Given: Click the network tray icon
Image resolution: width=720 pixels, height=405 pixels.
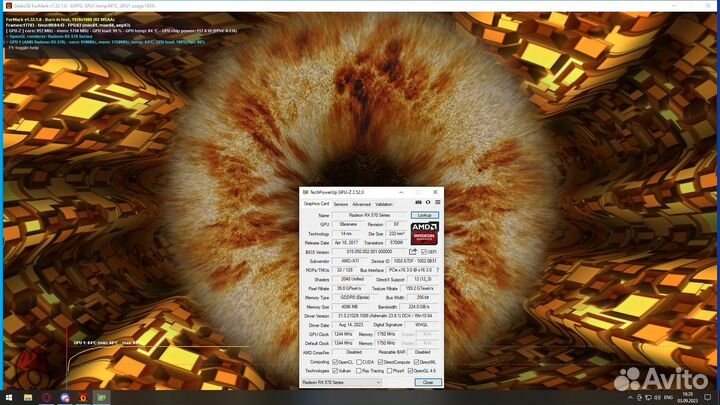Looking at the screenshot, I should tap(648, 397).
